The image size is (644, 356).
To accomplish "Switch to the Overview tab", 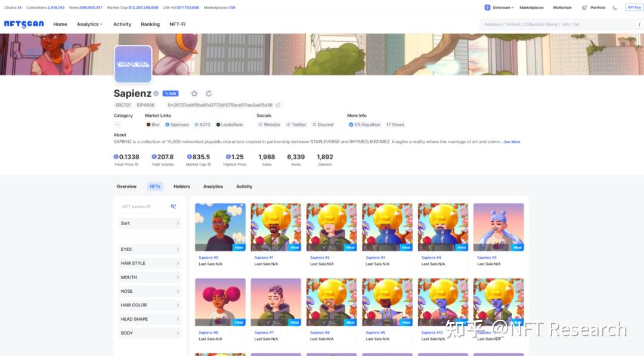I will tap(126, 187).
